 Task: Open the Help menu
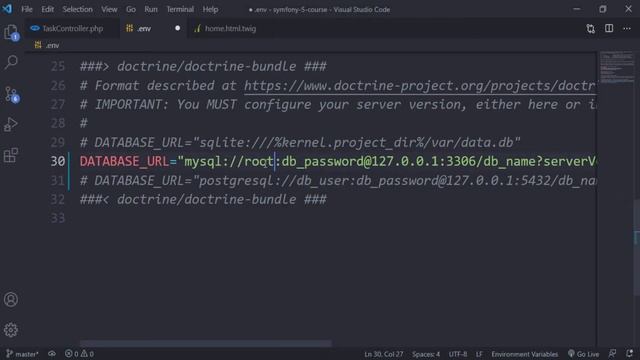210,9
